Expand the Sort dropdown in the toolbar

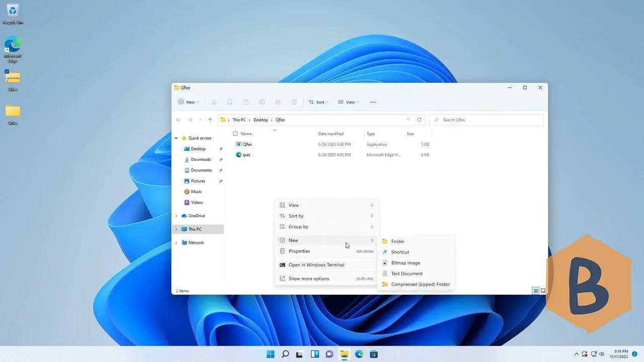point(318,102)
